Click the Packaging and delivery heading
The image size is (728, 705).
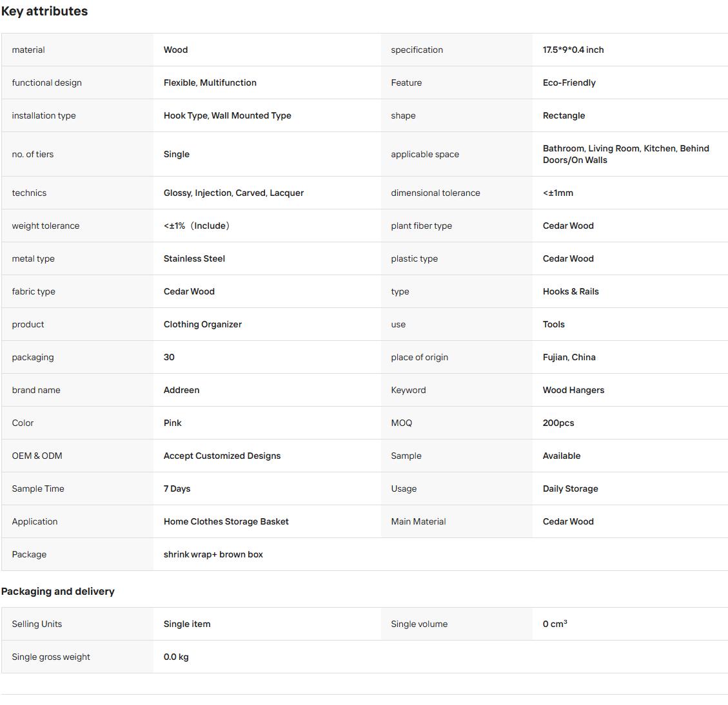coord(57,592)
